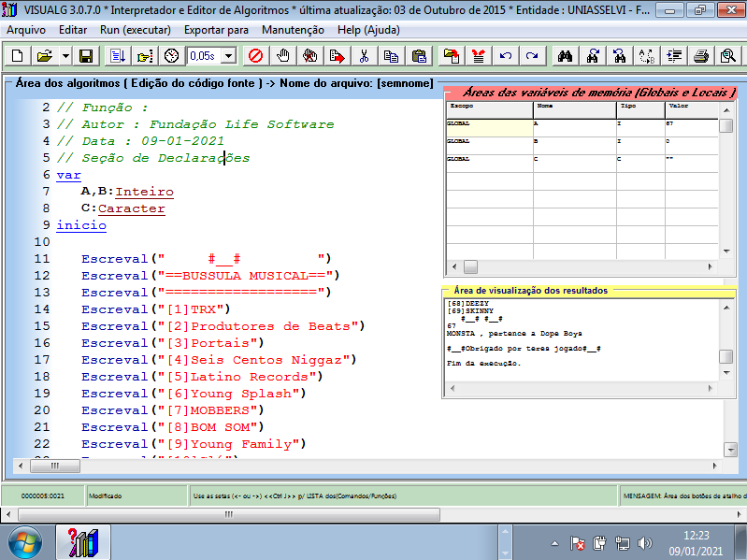Open the Help (Ajuda) menu
747x560 pixels.
point(368,30)
